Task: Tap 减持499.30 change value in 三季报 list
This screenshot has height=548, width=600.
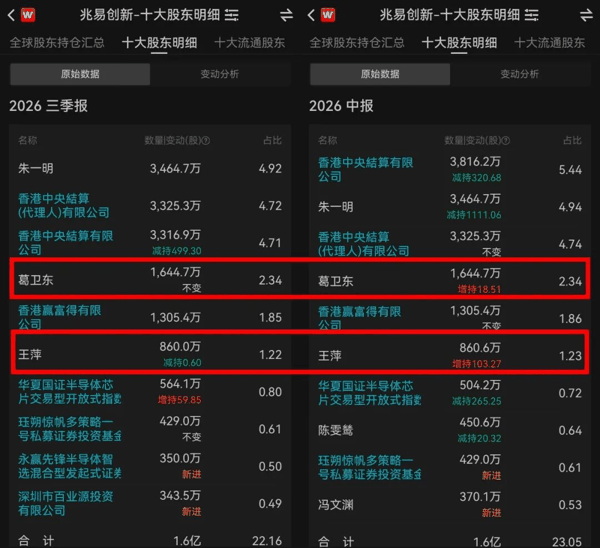Action: 177,251
